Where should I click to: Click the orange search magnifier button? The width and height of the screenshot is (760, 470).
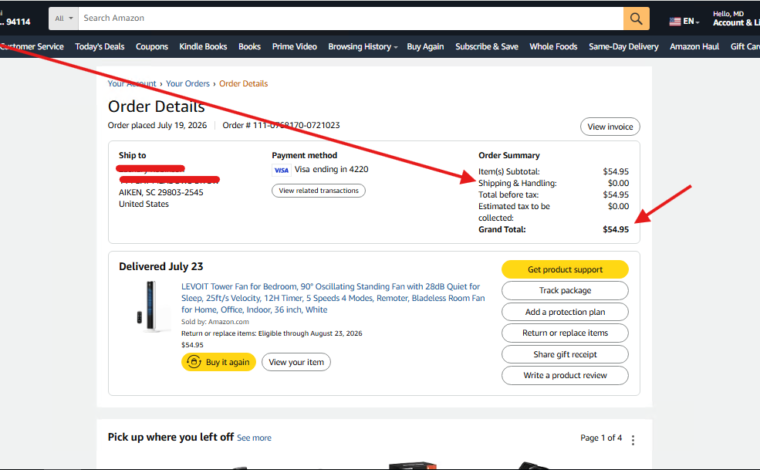(636, 19)
